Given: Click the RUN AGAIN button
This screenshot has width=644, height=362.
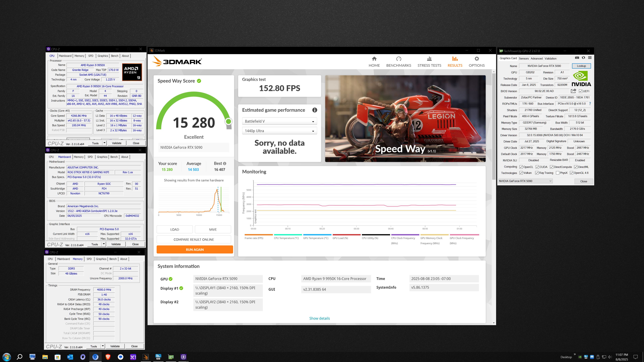Looking at the screenshot, I should (x=195, y=250).
